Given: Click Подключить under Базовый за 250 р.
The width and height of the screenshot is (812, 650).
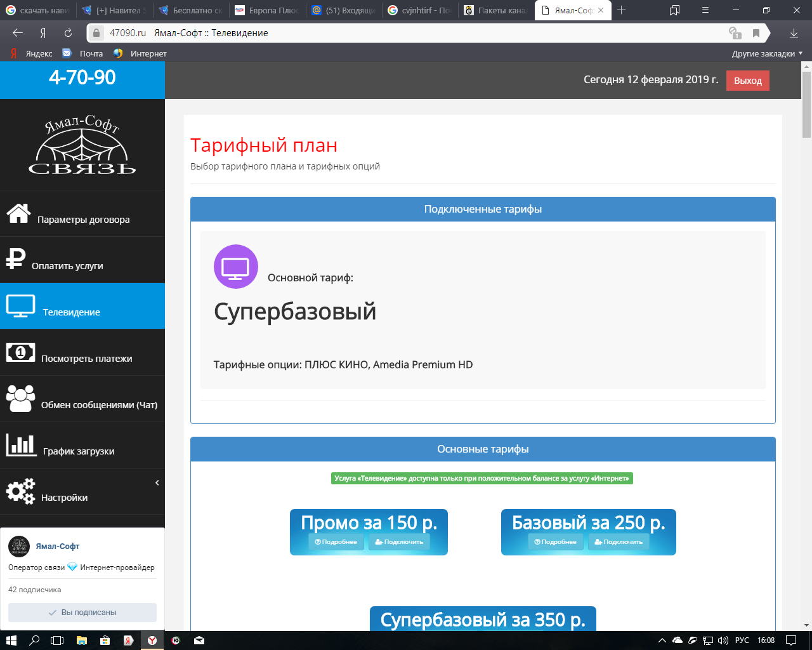Looking at the screenshot, I should pos(619,542).
